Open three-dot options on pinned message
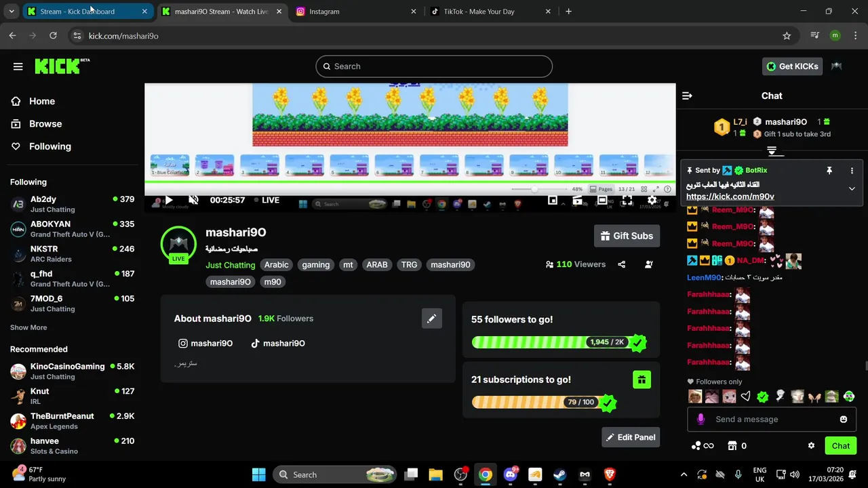 pos(852,171)
